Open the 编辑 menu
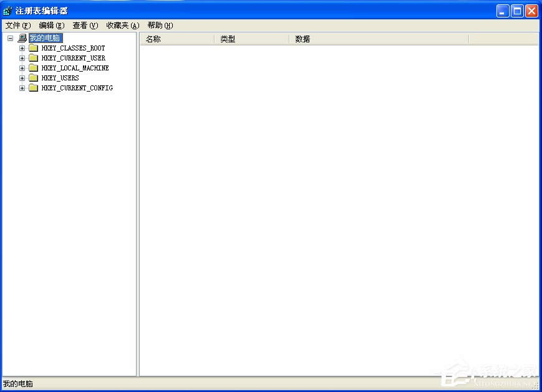Viewport: 542px width, 392px height. (x=51, y=26)
